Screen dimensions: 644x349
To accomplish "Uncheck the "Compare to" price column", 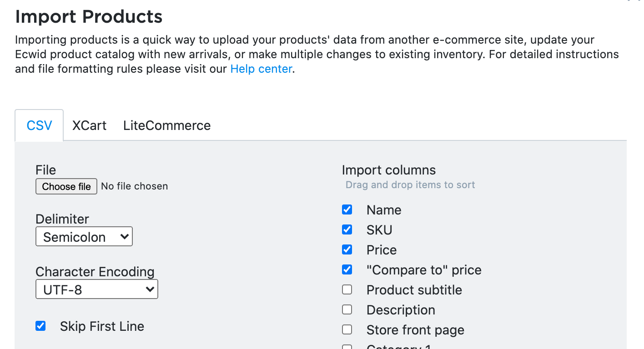I will point(347,269).
